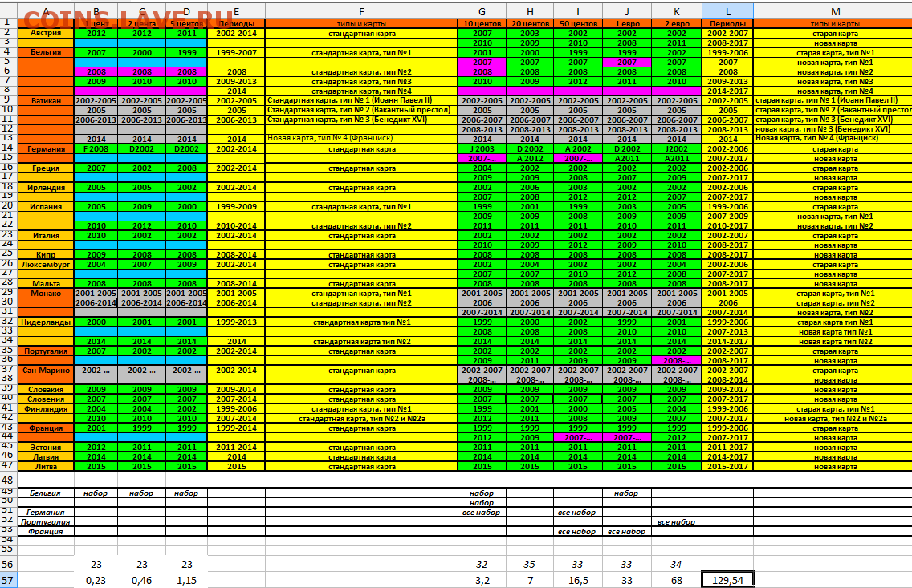Select the '50 центов' header cell
This screenshot has width=912, height=588.
578,24
